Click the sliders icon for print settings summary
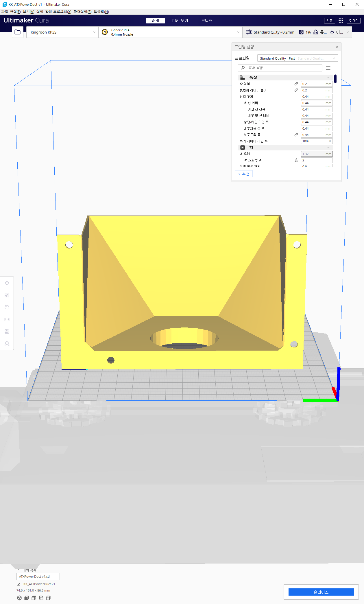 point(249,32)
